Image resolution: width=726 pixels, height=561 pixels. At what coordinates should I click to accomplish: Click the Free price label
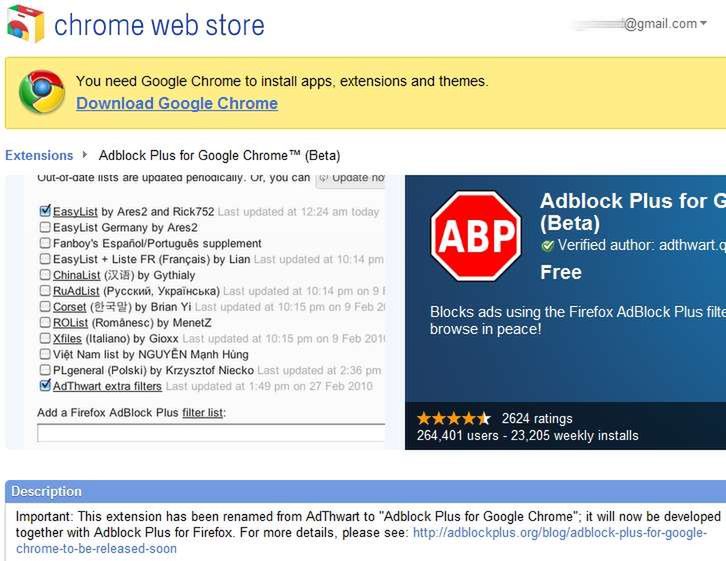[561, 272]
